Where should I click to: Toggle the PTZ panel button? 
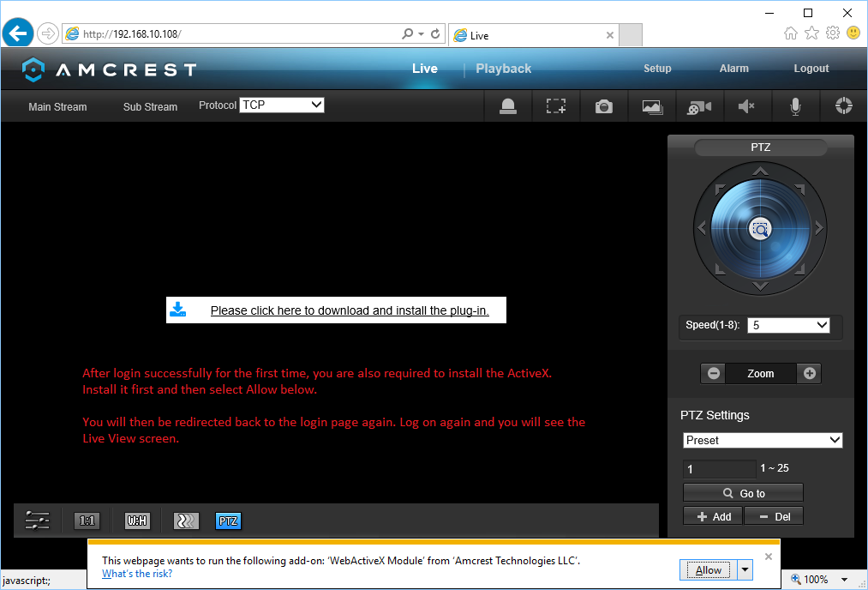228,521
